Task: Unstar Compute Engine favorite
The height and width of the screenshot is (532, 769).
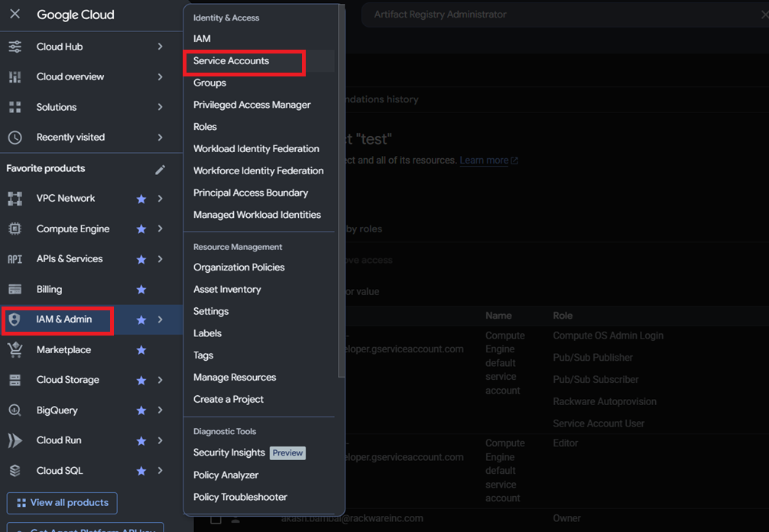Action: 141,229
